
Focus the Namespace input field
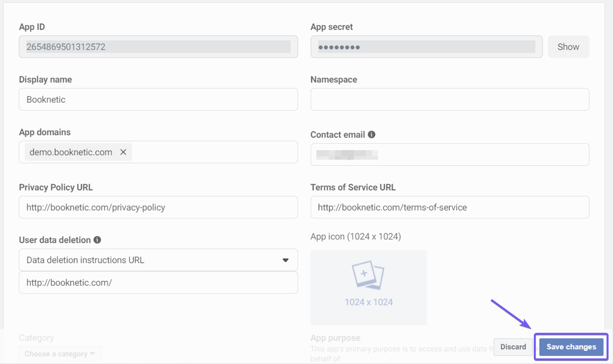(x=450, y=99)
